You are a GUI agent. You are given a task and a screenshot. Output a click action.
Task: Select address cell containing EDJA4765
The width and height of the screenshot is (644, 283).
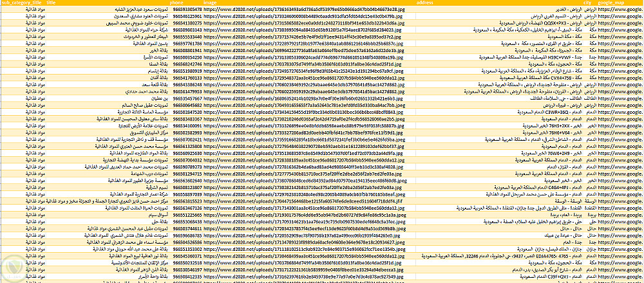501,255
